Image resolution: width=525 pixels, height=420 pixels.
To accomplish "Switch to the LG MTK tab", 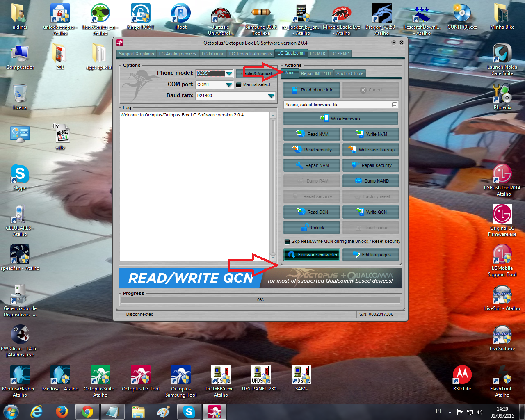I will [x=318, y=54].
